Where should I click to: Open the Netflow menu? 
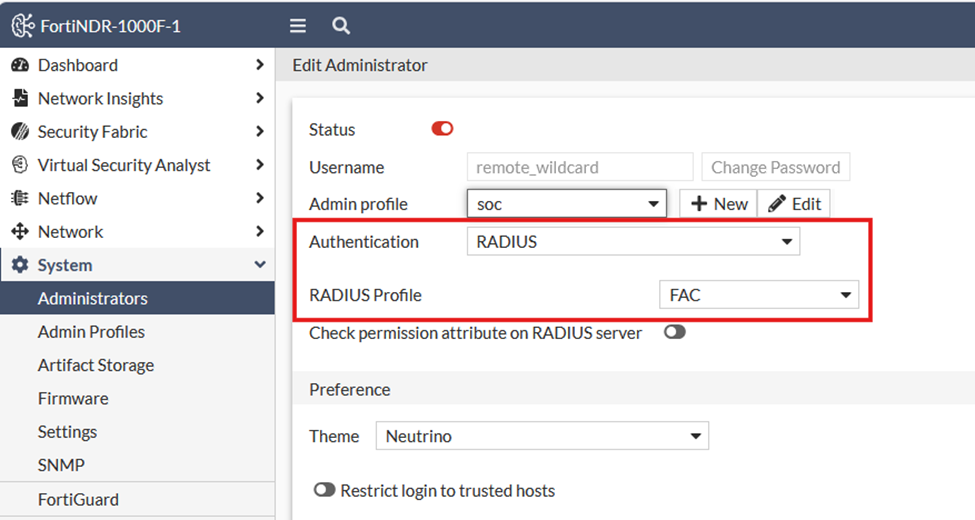click(137, 198)
